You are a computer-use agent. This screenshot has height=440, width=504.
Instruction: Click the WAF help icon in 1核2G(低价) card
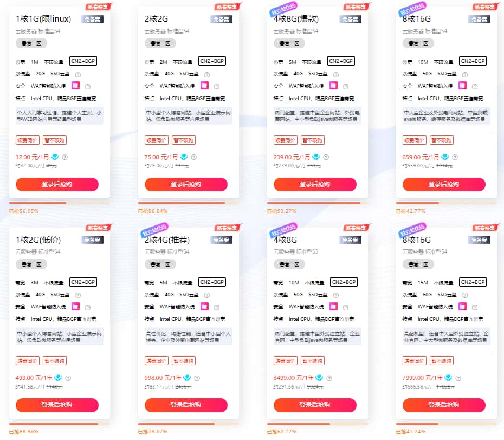pos(88,307)
